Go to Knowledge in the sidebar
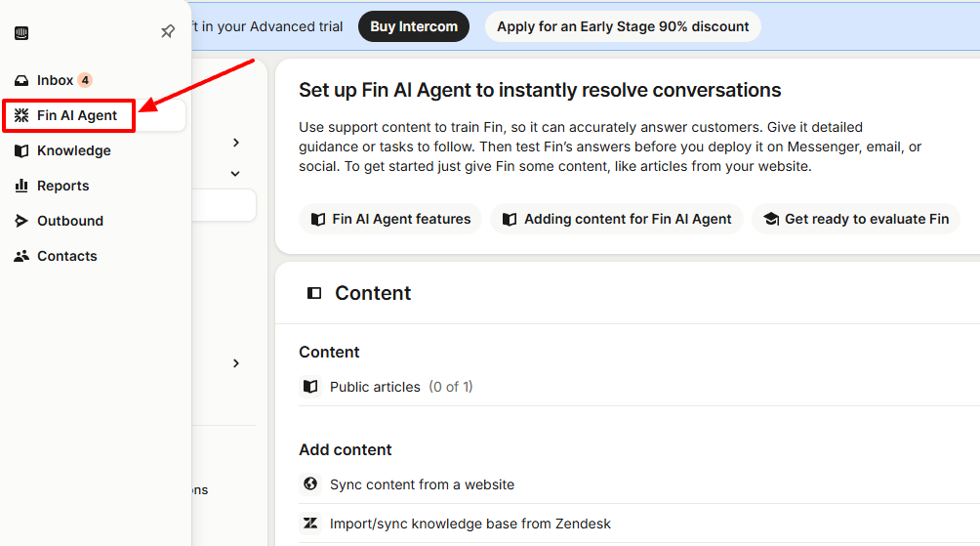The image size is (980, 546). (74, 150)
